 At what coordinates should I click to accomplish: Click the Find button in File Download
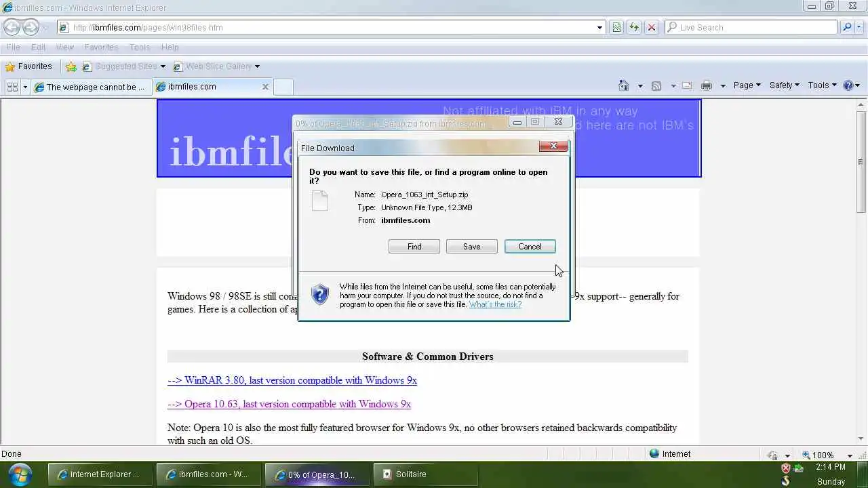tap(414, 247)
